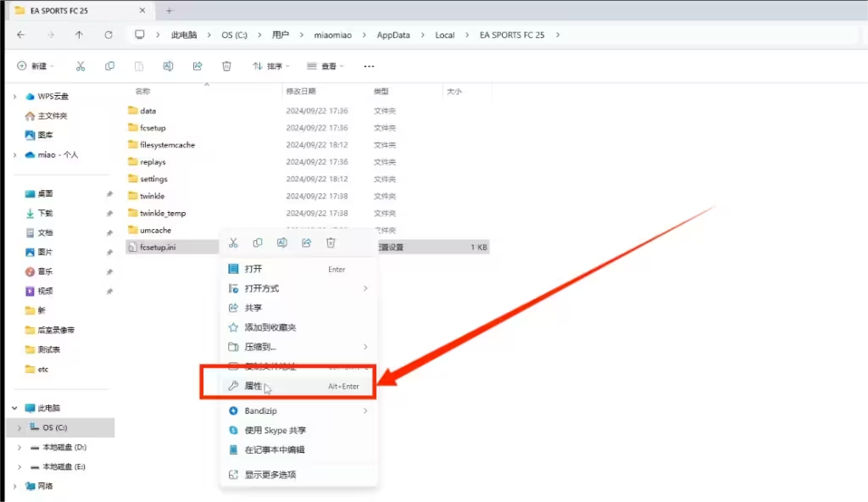Collapse 此电脑 tree node
868x502 pixels.
tap(14, 408)
